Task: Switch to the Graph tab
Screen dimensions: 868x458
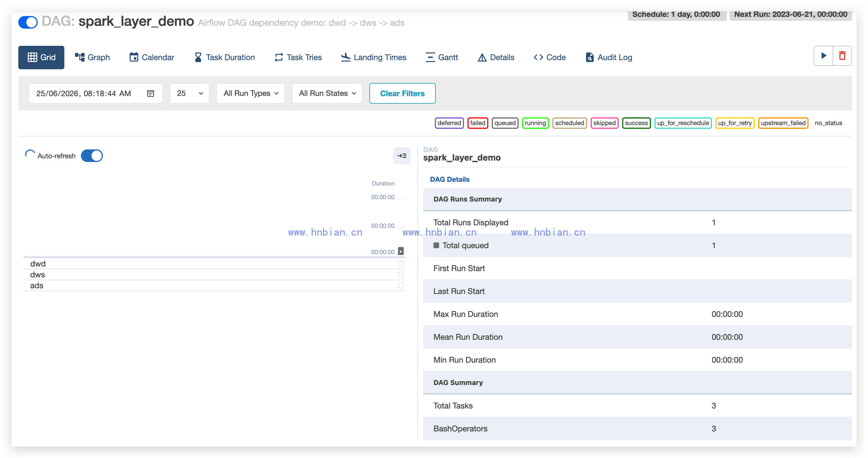Action: (x=92, y=57)
